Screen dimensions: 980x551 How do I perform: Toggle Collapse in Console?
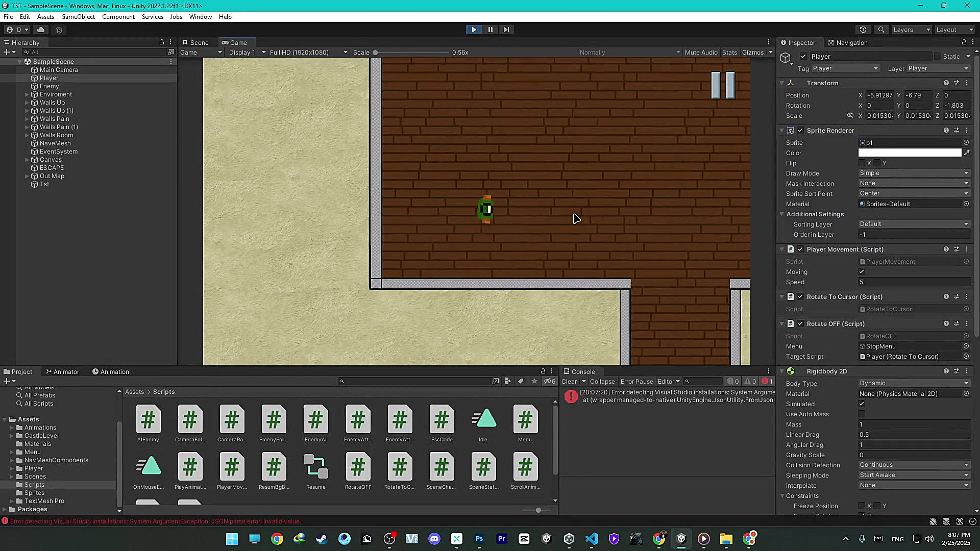(x=602, y=382)
